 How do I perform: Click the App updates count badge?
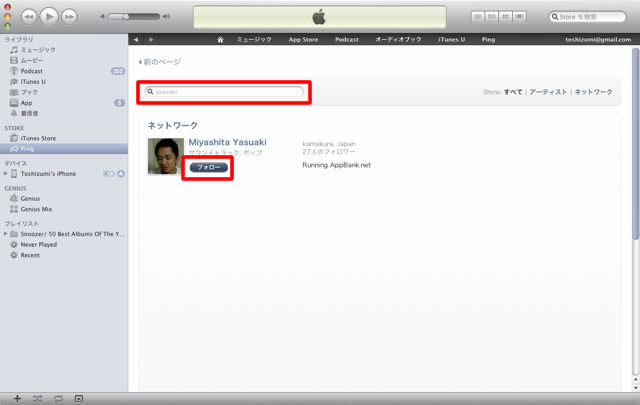click(119, 103)
